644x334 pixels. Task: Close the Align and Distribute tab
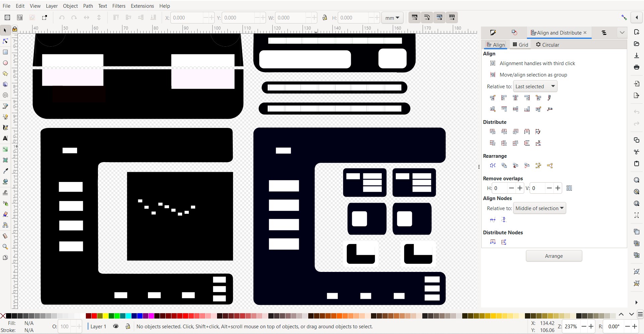585,33
